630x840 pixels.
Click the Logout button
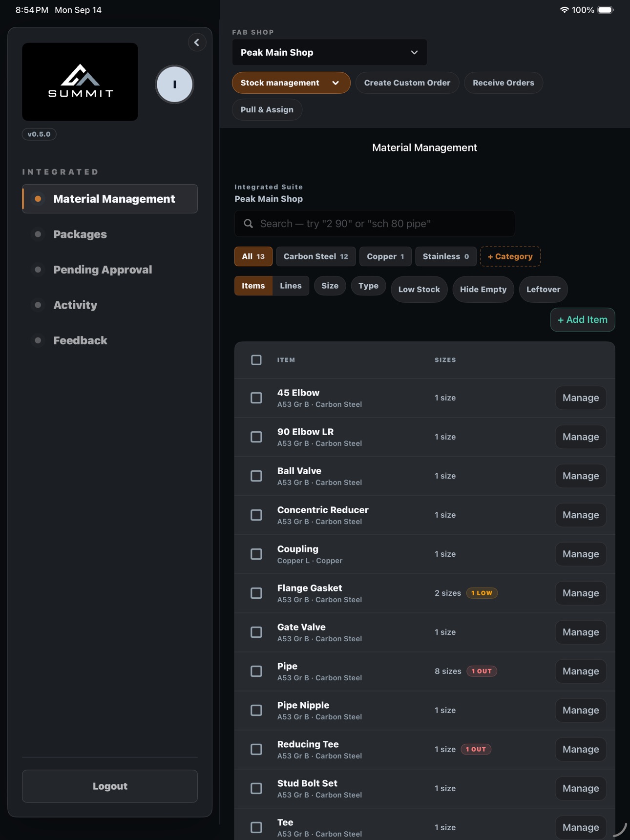click(110, 786)
